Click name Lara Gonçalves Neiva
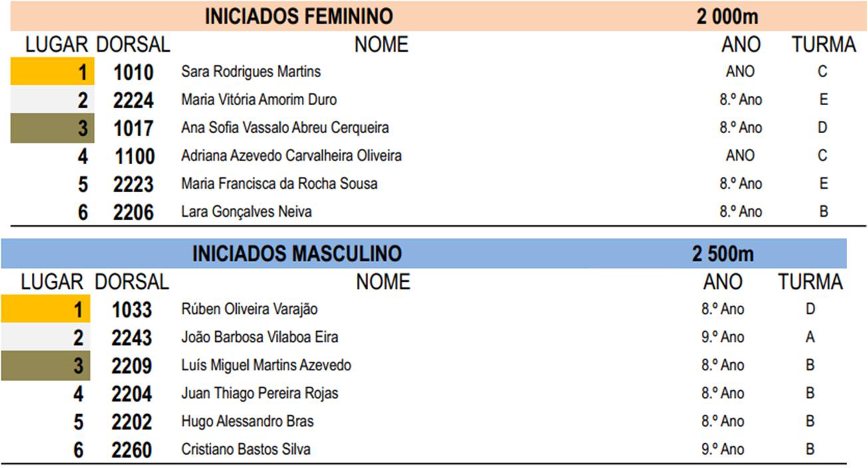 point(246,212)
